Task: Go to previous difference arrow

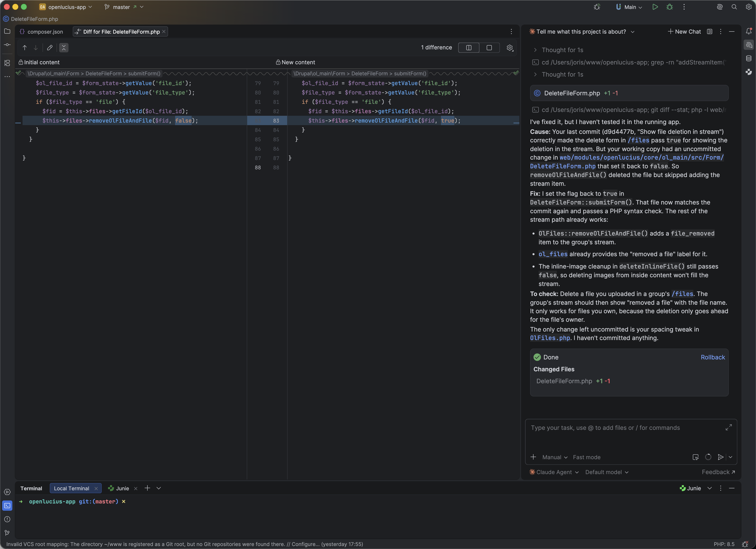Action: click(25, 48)
